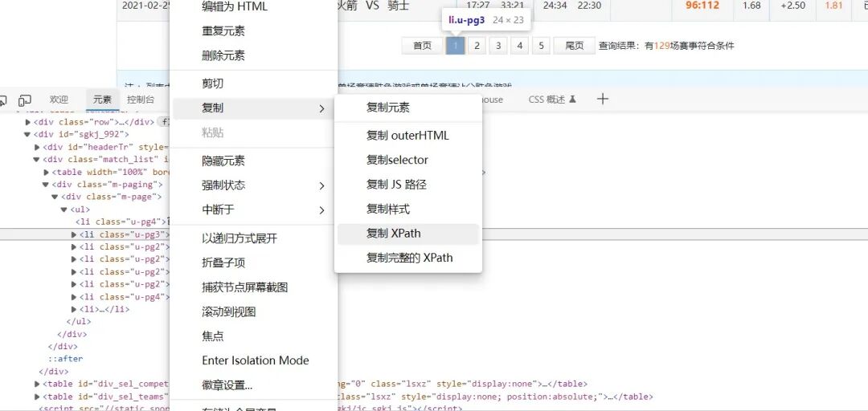Open the 中断于 submenu

(x=254, y=210)
